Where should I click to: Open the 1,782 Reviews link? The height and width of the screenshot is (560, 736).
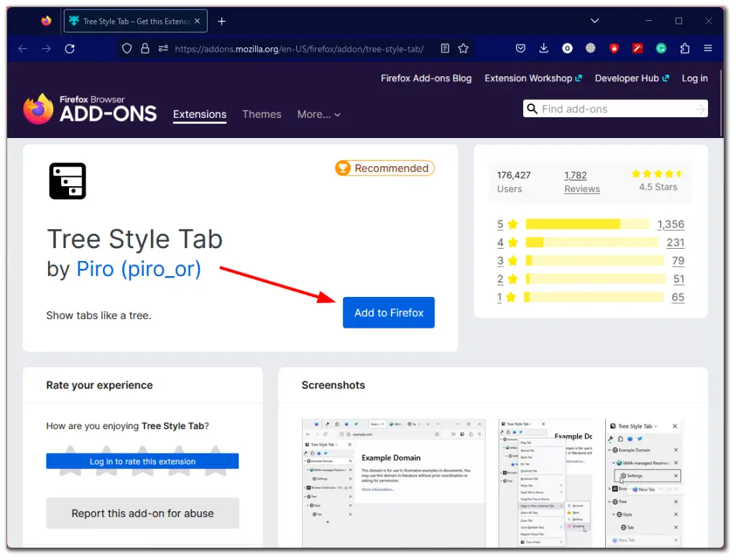582,181
